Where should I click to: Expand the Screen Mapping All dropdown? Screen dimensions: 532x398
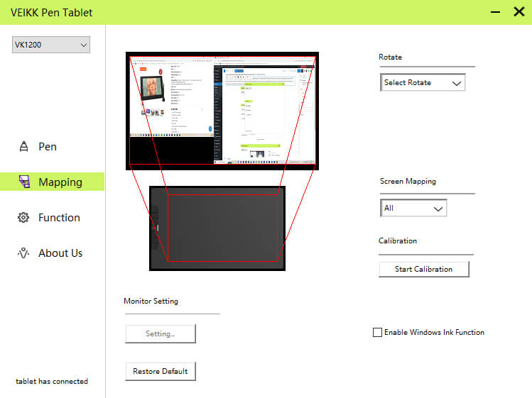click(x=413, y=209)
